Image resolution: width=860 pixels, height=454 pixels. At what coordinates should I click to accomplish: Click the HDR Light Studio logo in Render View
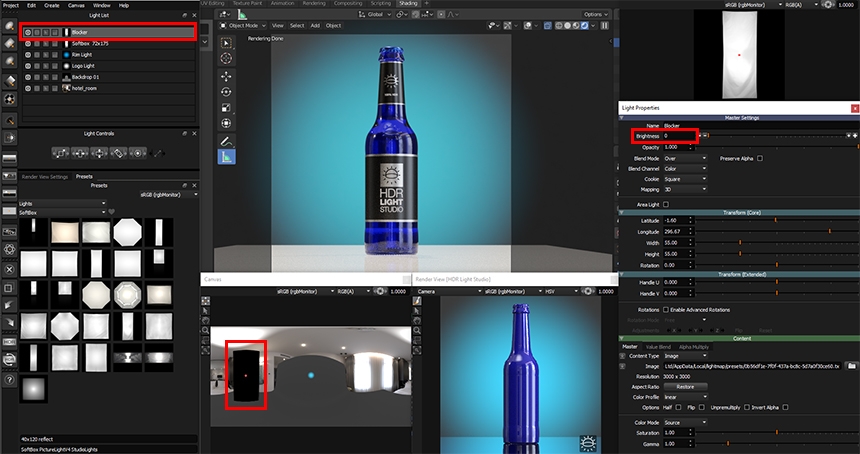pos(588,443)
